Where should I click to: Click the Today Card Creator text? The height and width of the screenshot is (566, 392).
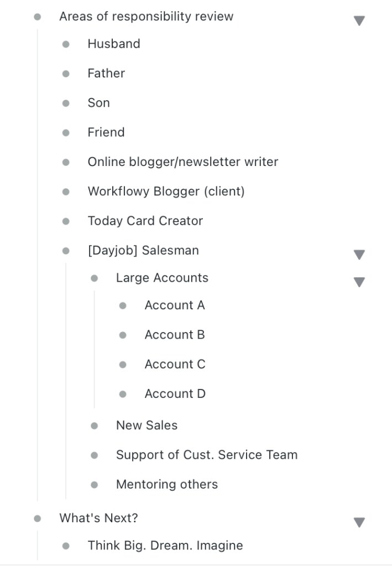[x=145, y=221]
